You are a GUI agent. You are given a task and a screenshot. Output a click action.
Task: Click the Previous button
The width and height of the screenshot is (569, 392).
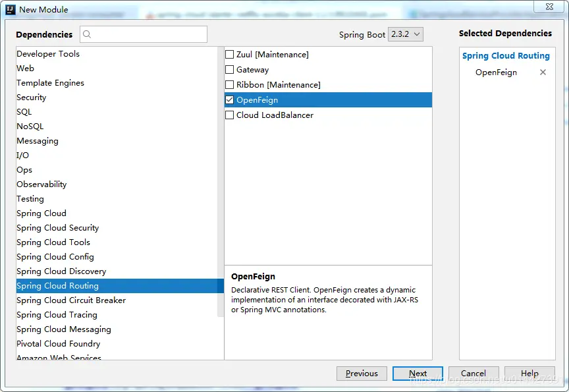[362, 374]
